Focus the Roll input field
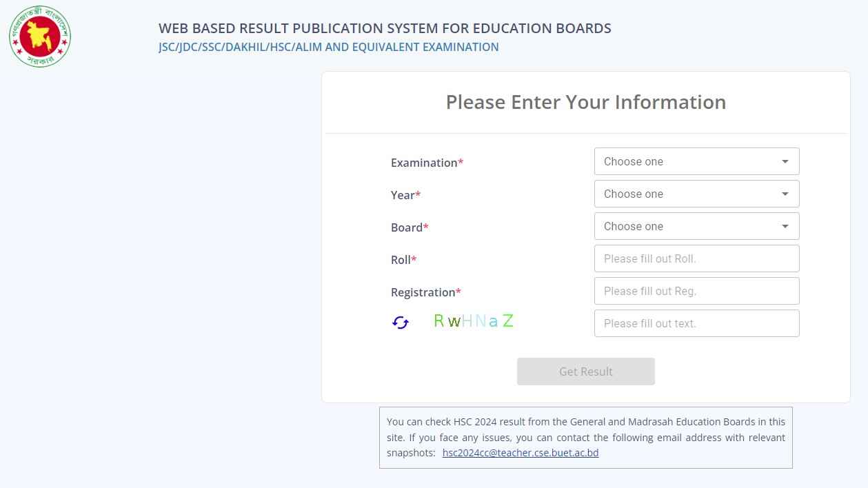The height and width of the screenshot is (488, 868). pos(696,258)
